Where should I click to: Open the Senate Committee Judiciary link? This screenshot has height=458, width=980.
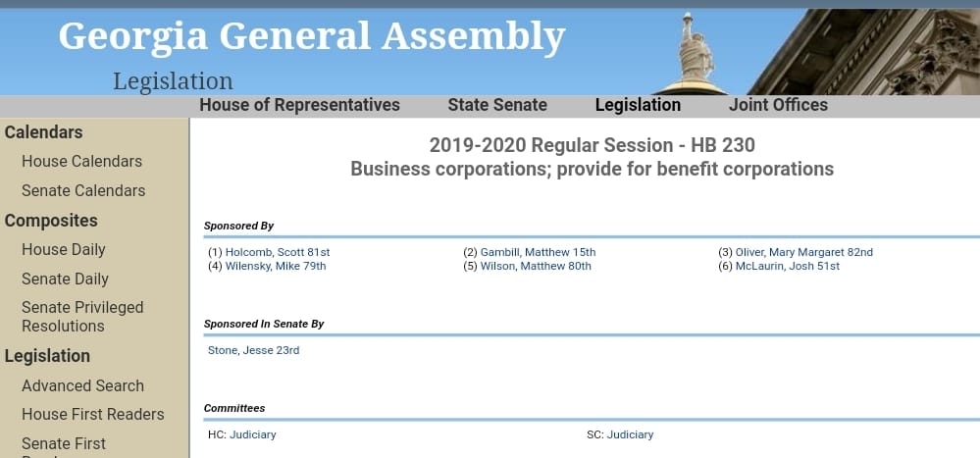[x=630, y=434]
